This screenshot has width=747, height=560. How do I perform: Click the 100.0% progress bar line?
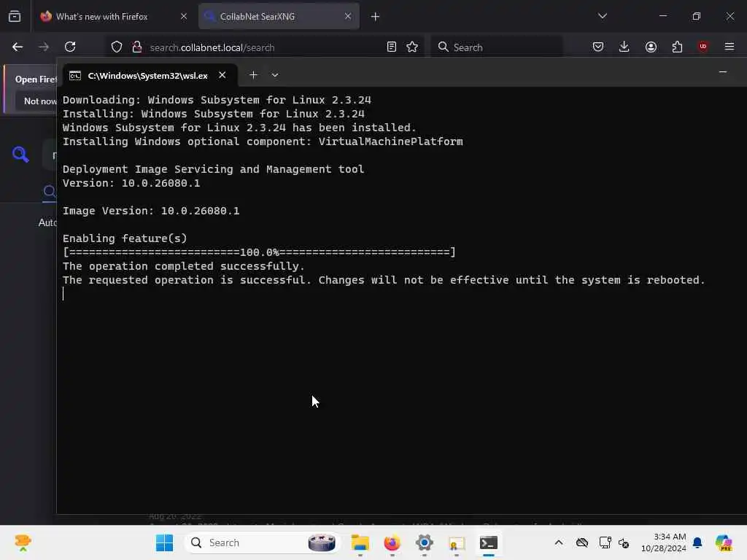pos(259,252)
